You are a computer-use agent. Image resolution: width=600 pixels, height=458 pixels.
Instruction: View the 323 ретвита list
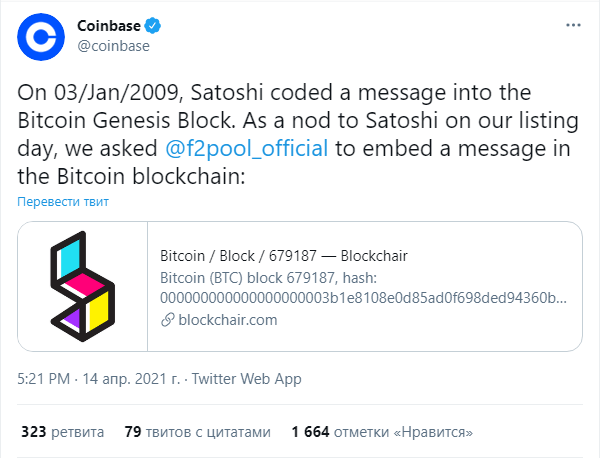tap(62, 432)
